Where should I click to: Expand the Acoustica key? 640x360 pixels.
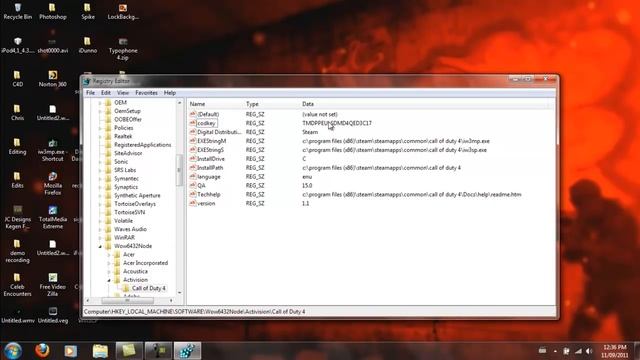click(x=109, y=271)
